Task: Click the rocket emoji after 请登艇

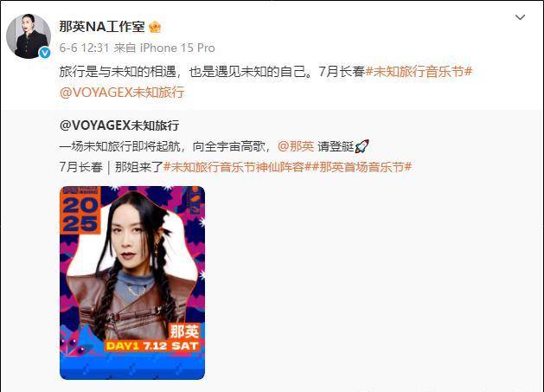Action: 362,146
